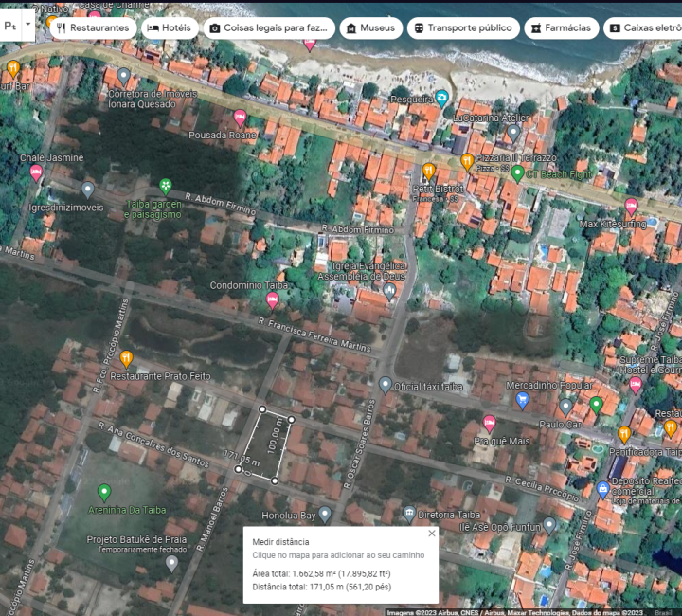Open the Paulo Car location pin

point(565,408)
